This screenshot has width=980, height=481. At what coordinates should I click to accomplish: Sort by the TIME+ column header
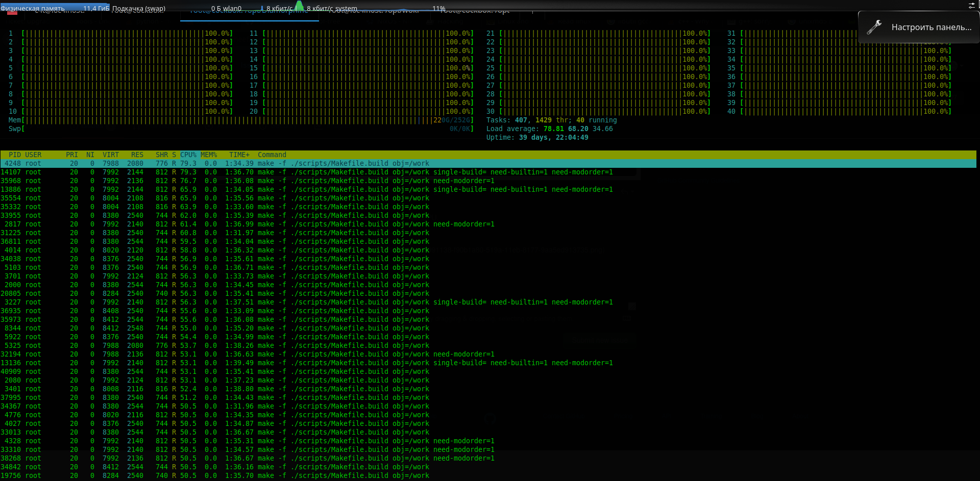coord(239,155)
